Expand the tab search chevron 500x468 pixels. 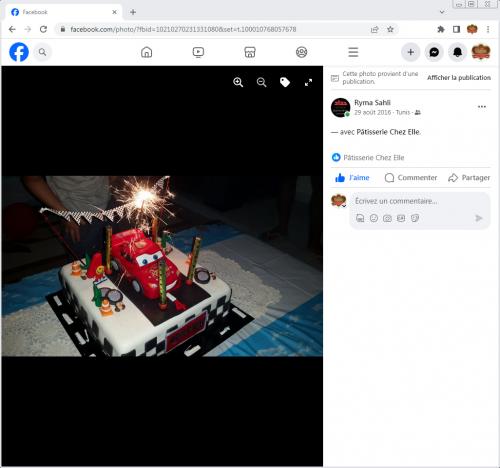[442, 12]
